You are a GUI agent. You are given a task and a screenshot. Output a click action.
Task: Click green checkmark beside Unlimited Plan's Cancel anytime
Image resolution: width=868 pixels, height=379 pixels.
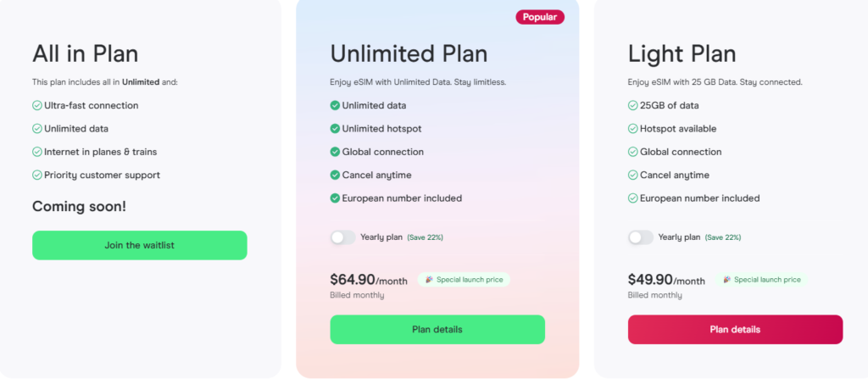[335, 176]
